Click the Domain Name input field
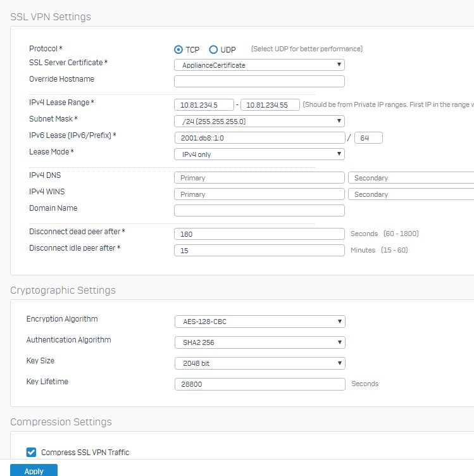 [x=259, y=211]
